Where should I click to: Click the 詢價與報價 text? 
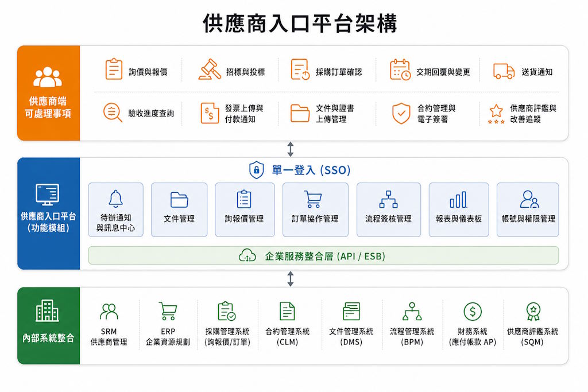[148, 72]
